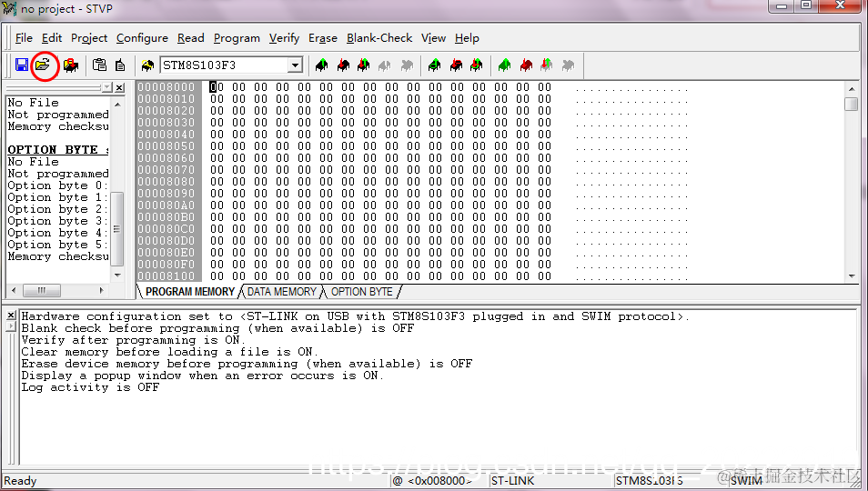Open left info panel dropdown arrow

click(x=106, y=87)
